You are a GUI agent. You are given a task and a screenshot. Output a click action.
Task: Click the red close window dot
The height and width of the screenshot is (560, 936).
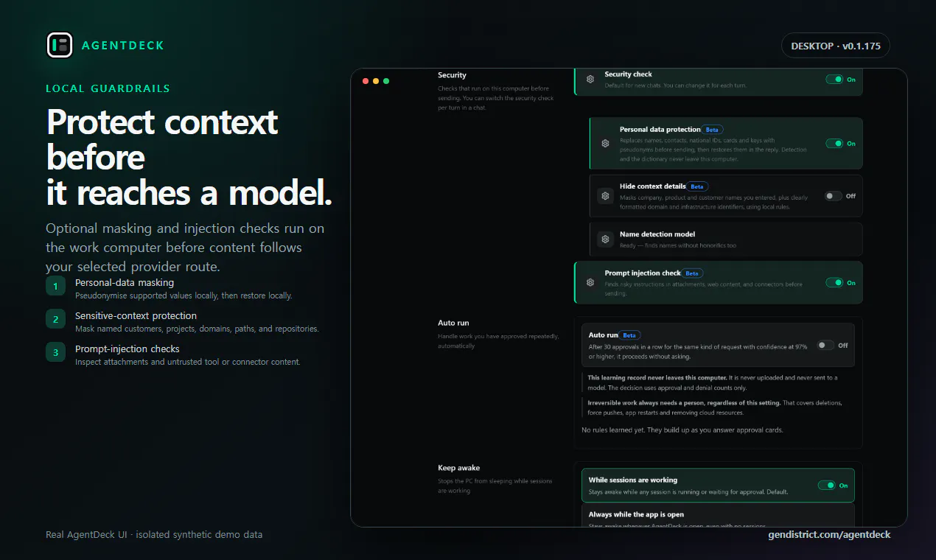click(365, 81)
